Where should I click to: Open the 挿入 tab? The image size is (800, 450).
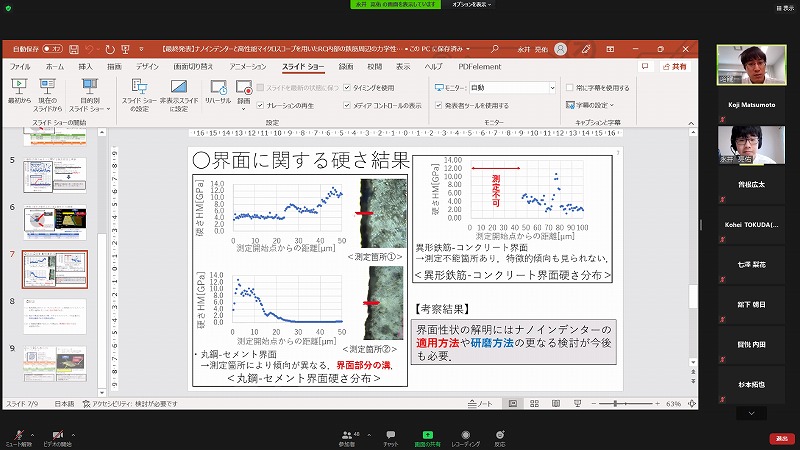pyautogui.click(x=85, y=66)
